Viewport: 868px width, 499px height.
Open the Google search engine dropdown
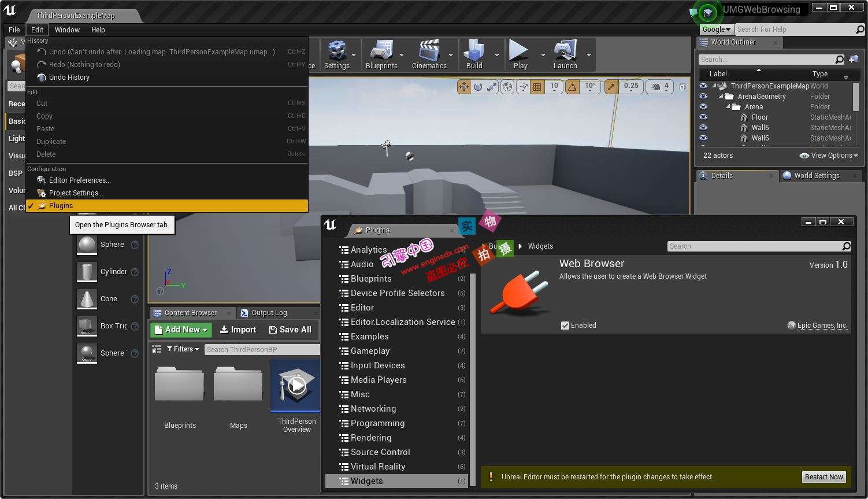(x=717, y=29)
